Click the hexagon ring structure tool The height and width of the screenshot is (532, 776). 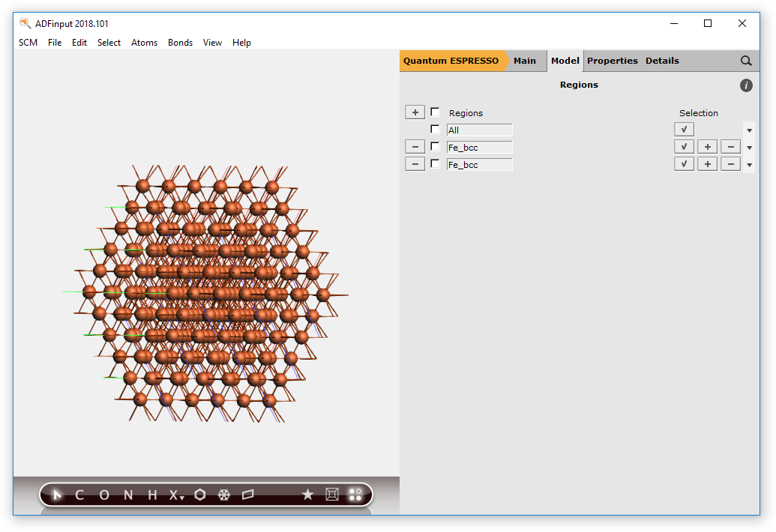pyautogui.click(x=199, y=495)
